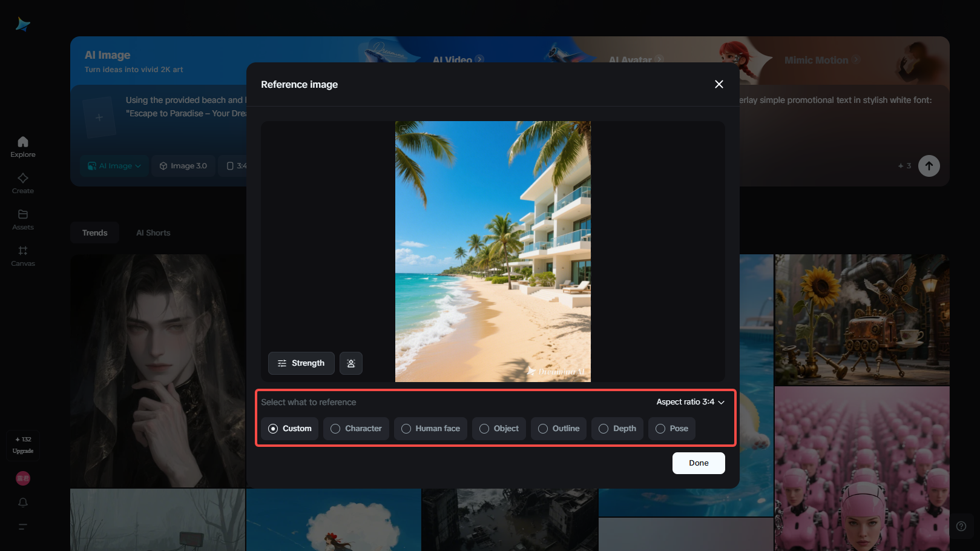980x551 pixels.
Task: Open the Canvas icon in sidebar
Action: (23, 251)
